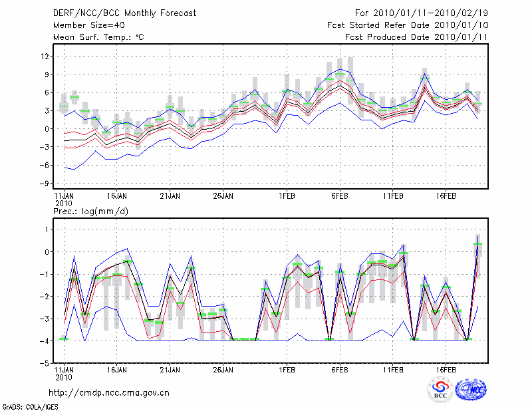Open the cmdp.ncc.cma.gov.cn URL link

point(109,392)
